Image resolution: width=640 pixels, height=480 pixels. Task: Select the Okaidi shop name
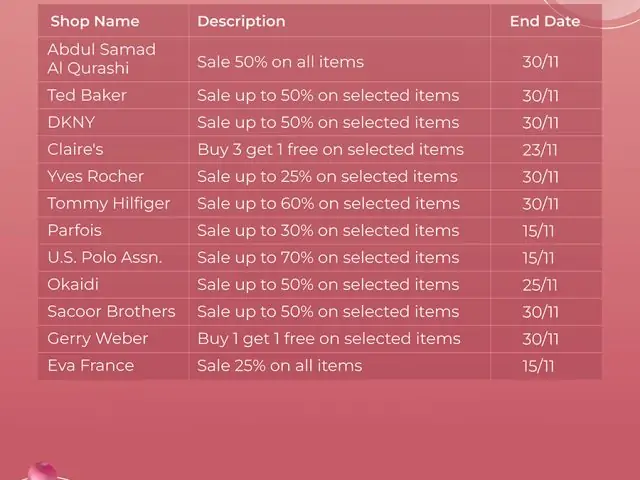[73, 284]
